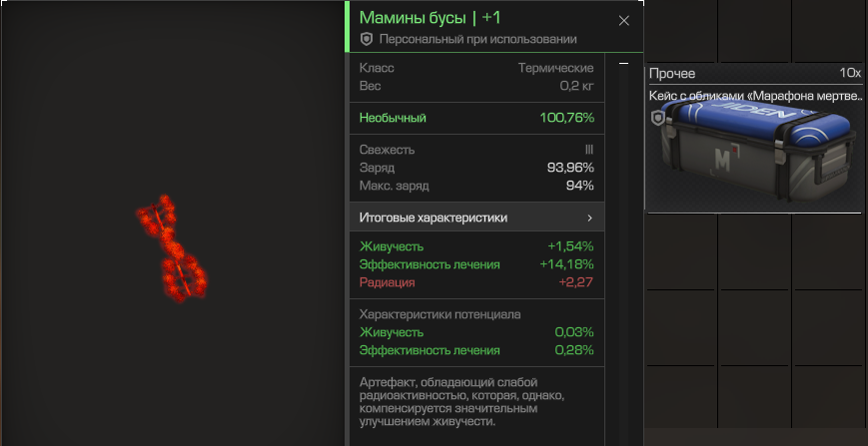Click the Необычный quality row
Screen dimensions: 868x446
point(476,118)
